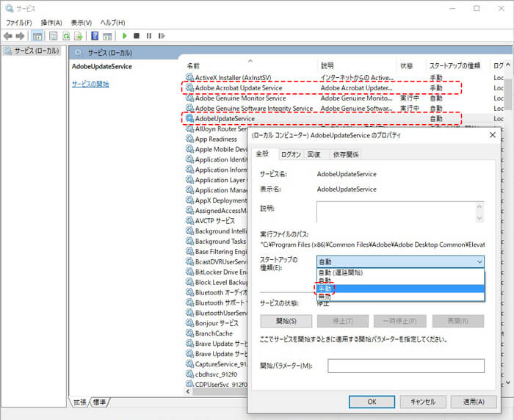The image size is (514, 420).
Task: Click the キャンセル button
Action: click(423, 402)
